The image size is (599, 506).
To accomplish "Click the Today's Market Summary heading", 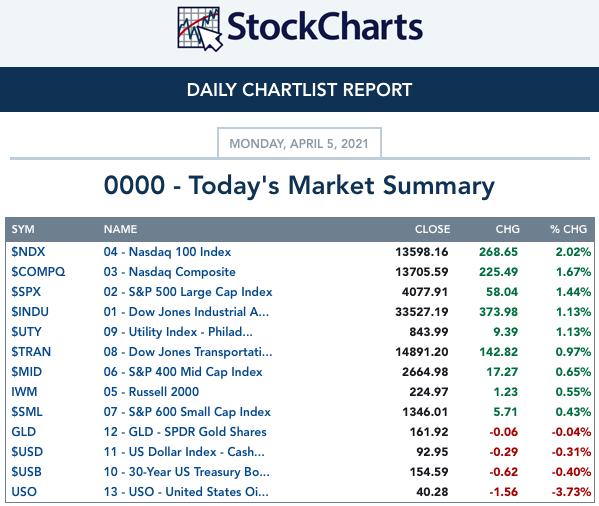I will (x=299, y=186).
